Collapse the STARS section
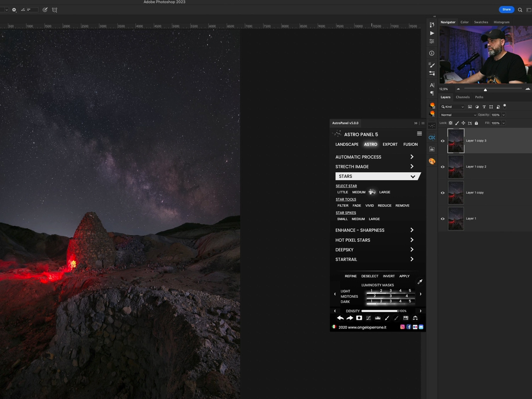The width and height of the screenshot is (532, 399). [413, 176]
